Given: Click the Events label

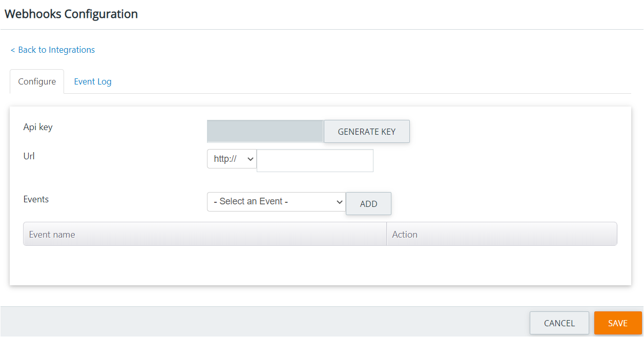Looking at the screenshot, I should click(x=36, y=199).
